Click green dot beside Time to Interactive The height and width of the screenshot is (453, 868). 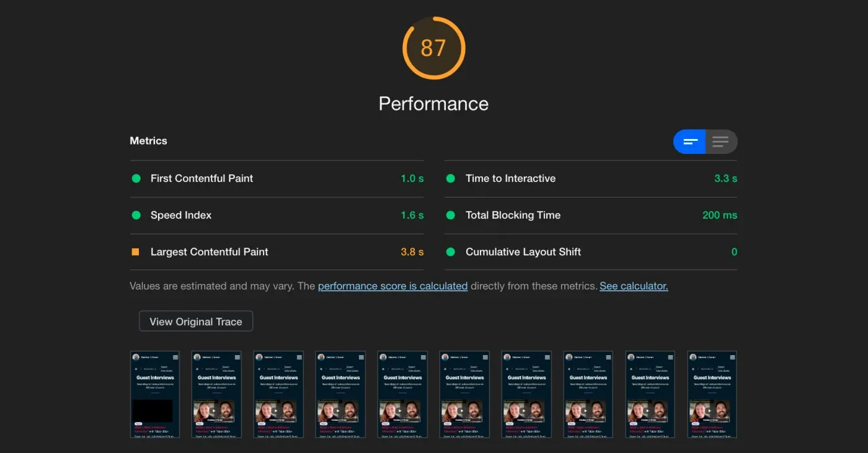coord(451,179)
